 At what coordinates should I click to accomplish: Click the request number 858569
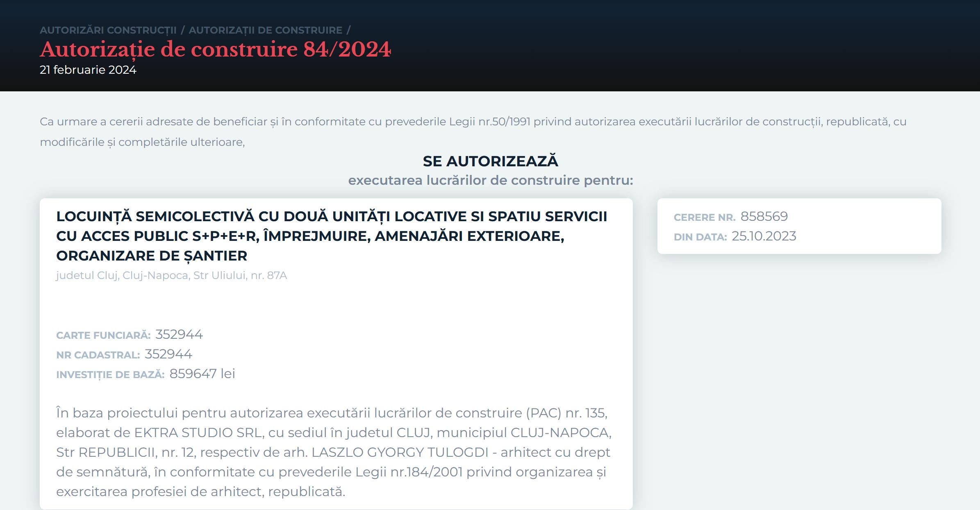(764, 217)
